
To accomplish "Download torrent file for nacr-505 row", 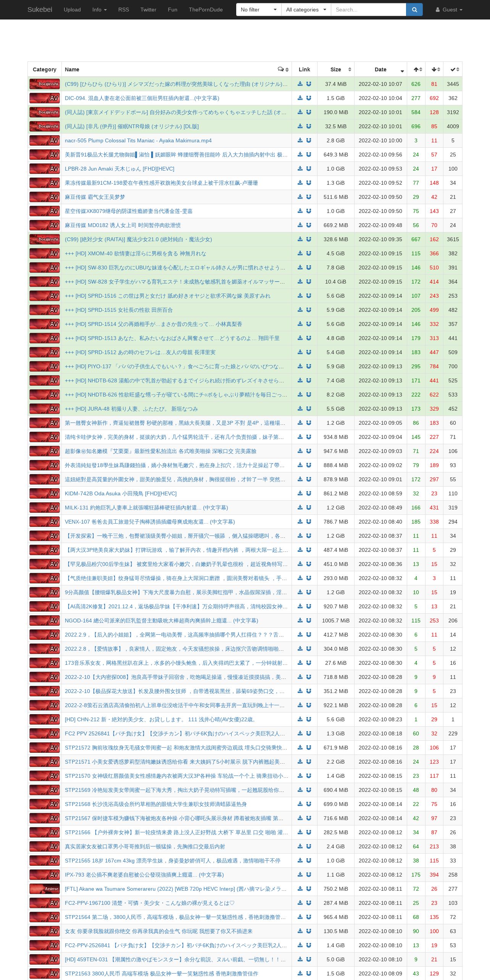I will click(300, 140).
